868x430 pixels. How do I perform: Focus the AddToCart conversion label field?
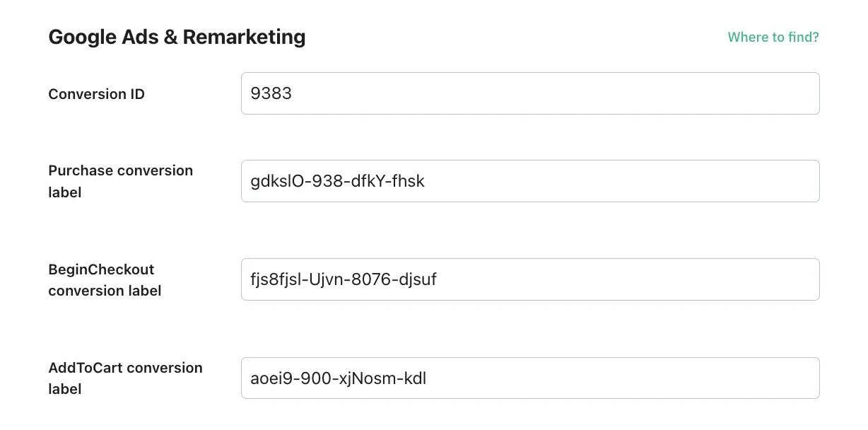[x=530, y=378]
